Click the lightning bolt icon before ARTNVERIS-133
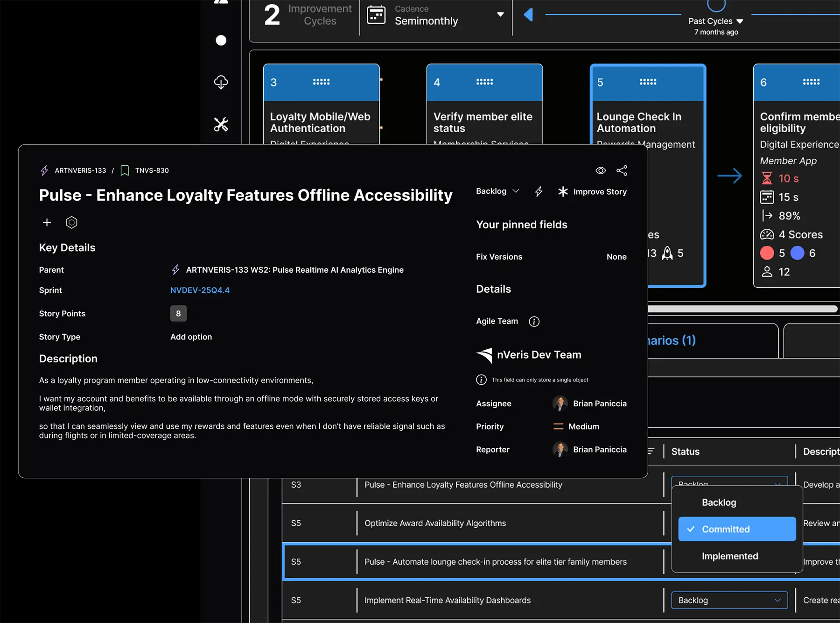The image size is (840, 623). pos(44,170)
